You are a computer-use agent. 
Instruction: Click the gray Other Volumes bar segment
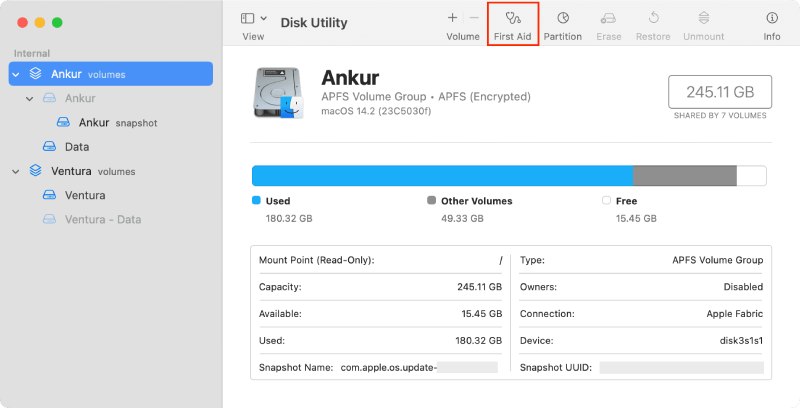[x=684, y=176]
